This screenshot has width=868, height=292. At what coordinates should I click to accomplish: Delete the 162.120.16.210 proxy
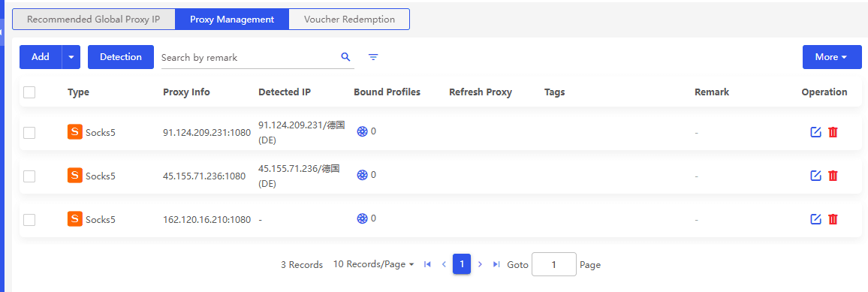click(x=833, y=219)
